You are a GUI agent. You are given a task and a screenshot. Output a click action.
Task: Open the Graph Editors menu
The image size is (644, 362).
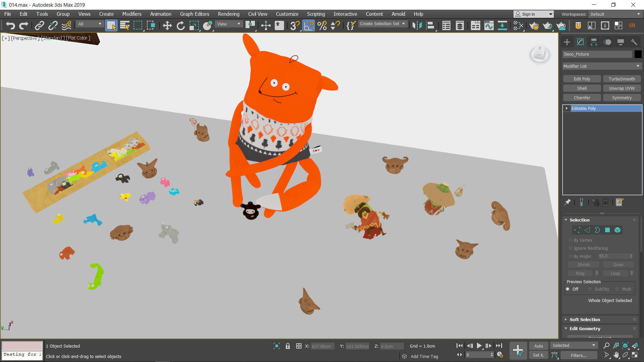click(x=194, y=14)
